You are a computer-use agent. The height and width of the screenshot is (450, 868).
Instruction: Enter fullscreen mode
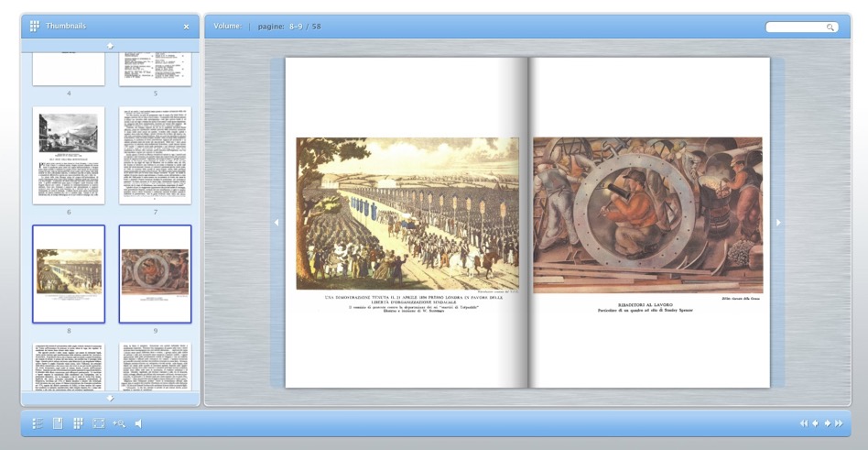point(98,423)
